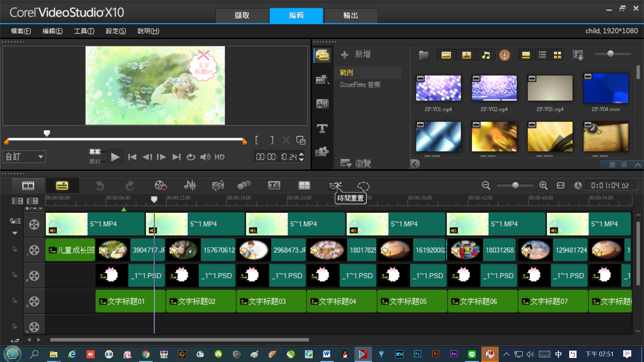Fit project in timeline window

pyautogui.click(x=560, y=185)
